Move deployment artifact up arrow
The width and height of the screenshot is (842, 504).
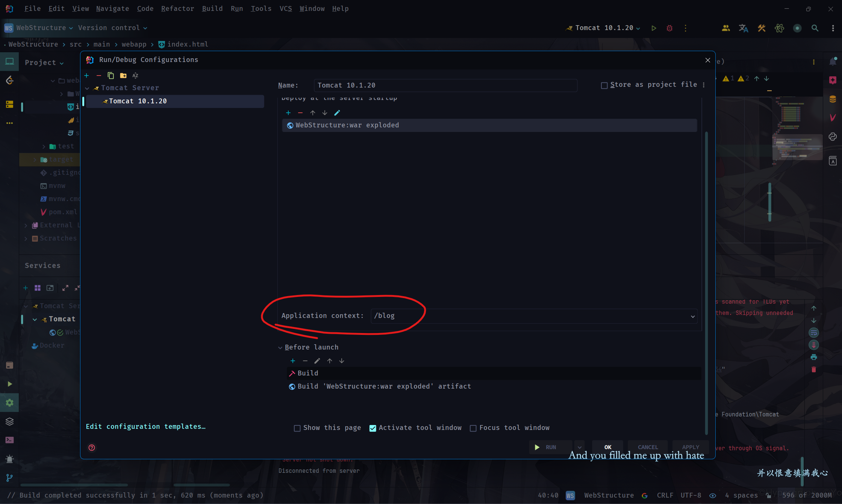tap(312, 113)
